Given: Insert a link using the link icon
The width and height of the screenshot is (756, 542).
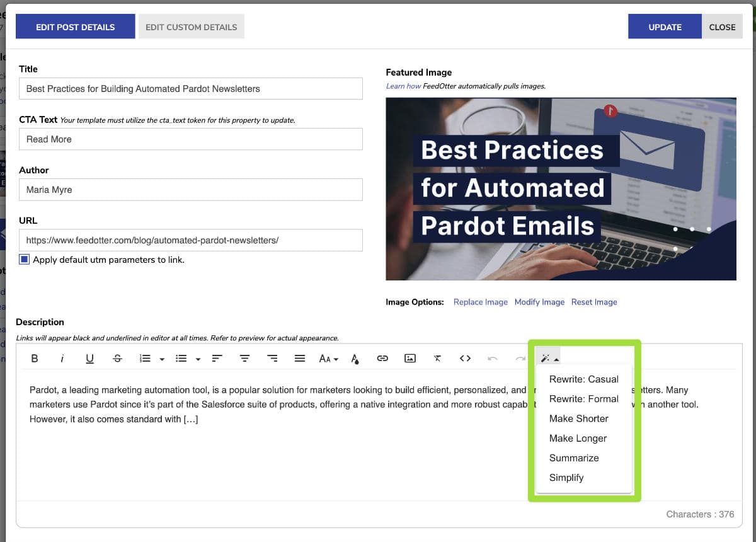Looking at the screenshot, I should (x=382, y=358).
